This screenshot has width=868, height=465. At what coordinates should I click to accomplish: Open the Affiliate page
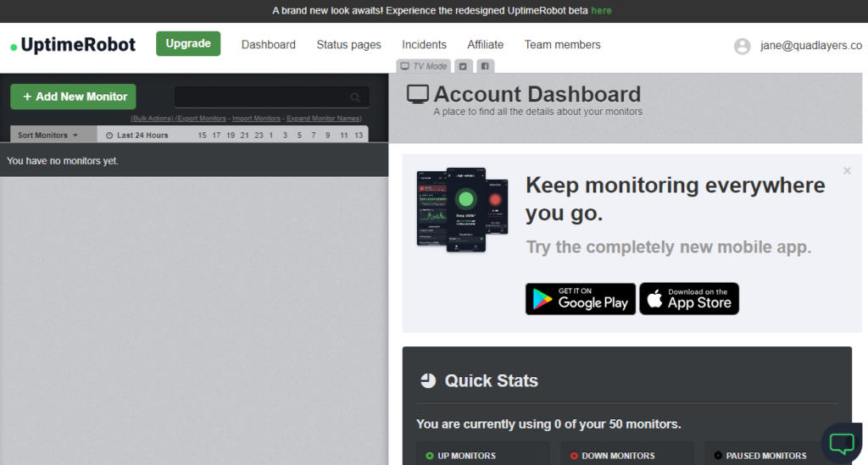click(486, 45)
